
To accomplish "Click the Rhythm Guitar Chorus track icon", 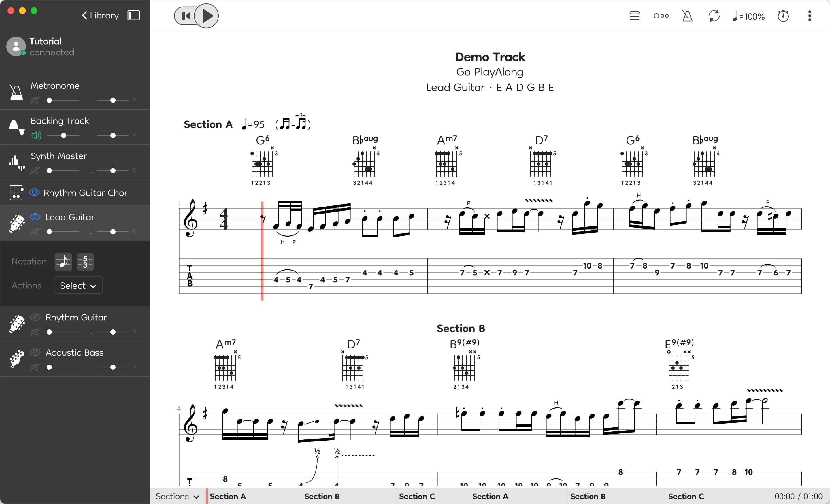I will click(16, 192).
